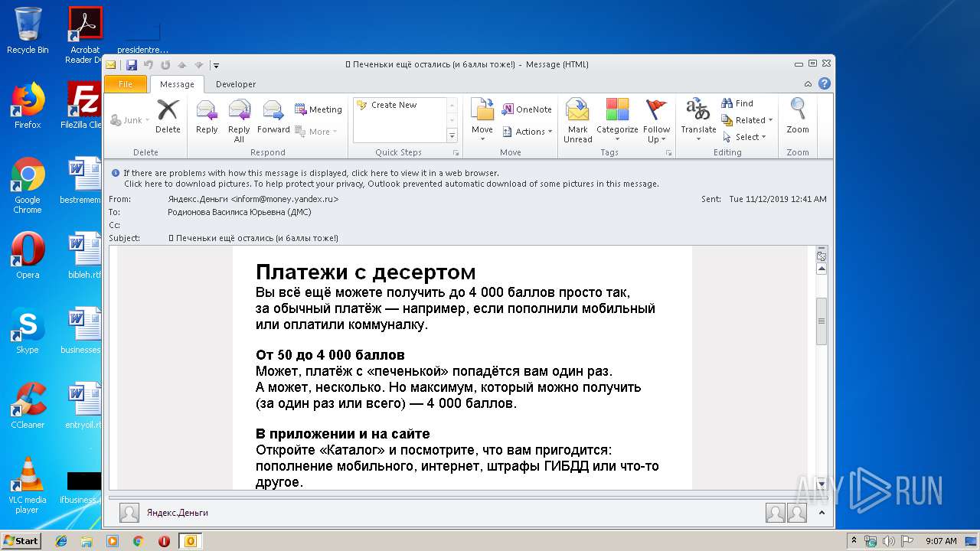
Task: Expand the Quick Steps gallery
Action: [x=452, y=135]
